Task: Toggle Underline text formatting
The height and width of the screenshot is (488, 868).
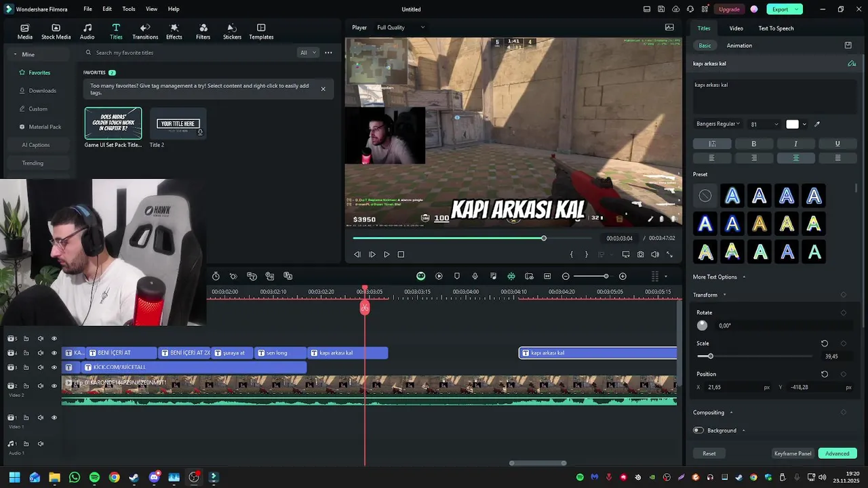Action: (837, 144)
